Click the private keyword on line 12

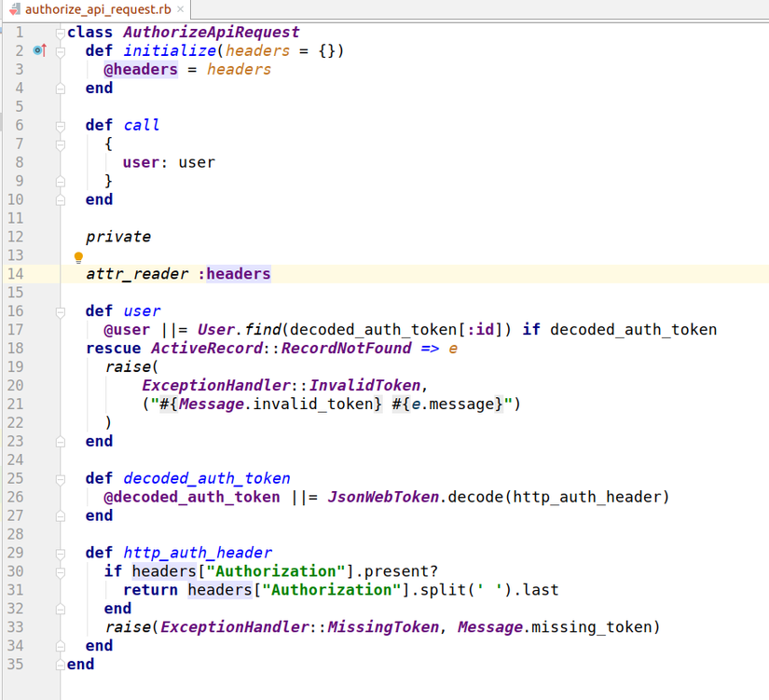pos(118,237)
